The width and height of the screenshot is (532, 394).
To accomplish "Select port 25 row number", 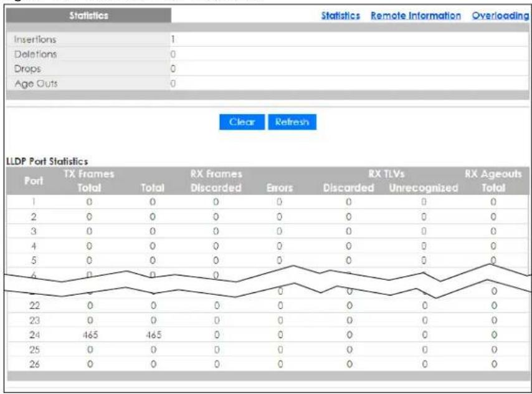I will click(x=34, y=350).
